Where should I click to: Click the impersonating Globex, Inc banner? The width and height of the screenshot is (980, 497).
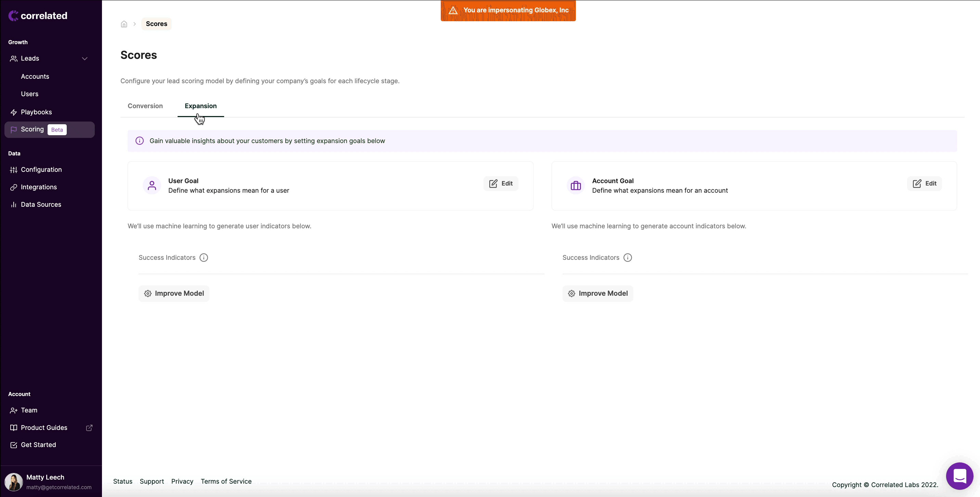[x=508, y=10]
